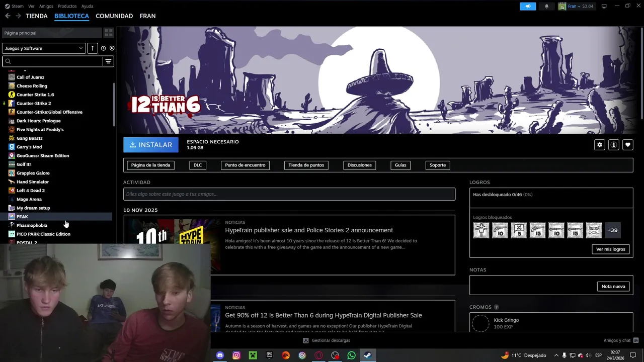Image resolution: width=644 pixels, height=362 pixels.
Task: Open Epic Games launcher taskbar icon
Action: [x=269, y=355]
